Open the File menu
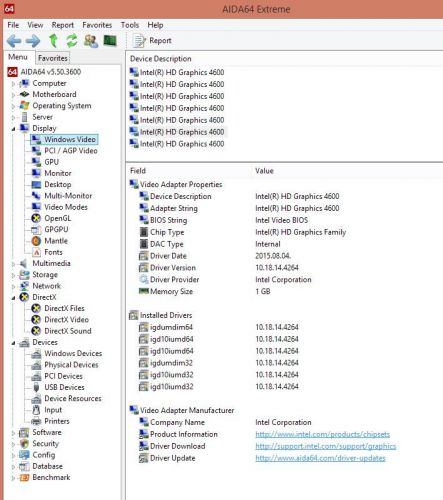The width and height of the screenshot is (443, 500). tap(13, 25)
